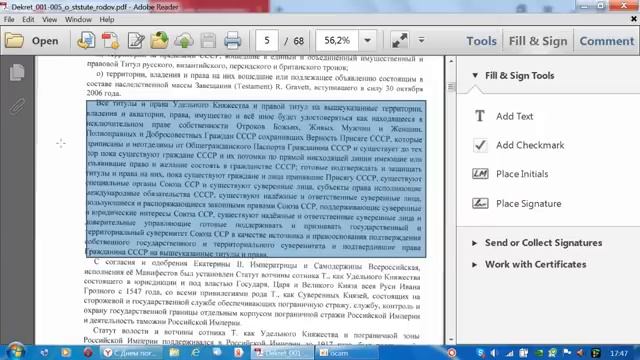640x360 pixels.
Task: Open the page thumbnails panel icon
Action: click(x=17, y=73)
